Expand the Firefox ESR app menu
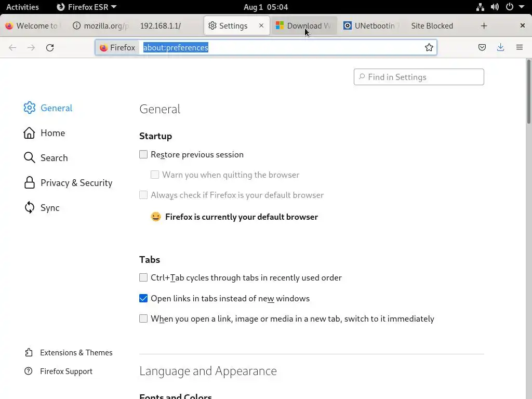Screen dimensions: 532x399 pyautogui.click(x=87, y=7)
